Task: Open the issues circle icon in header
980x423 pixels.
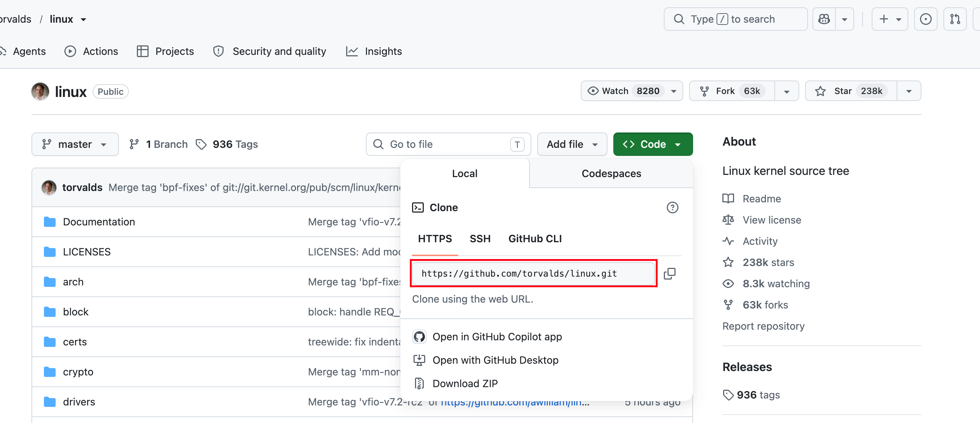Action: [x=925, y=19]
